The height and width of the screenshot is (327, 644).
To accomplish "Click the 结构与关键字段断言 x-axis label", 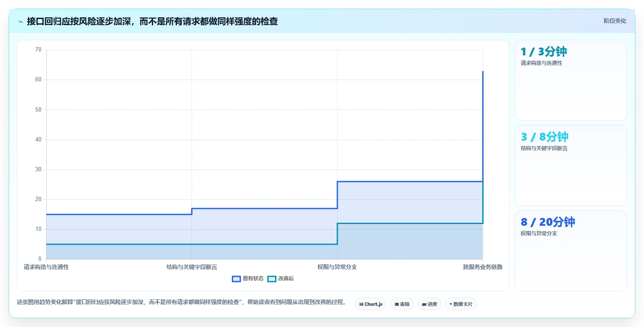I will pos(192,267).
